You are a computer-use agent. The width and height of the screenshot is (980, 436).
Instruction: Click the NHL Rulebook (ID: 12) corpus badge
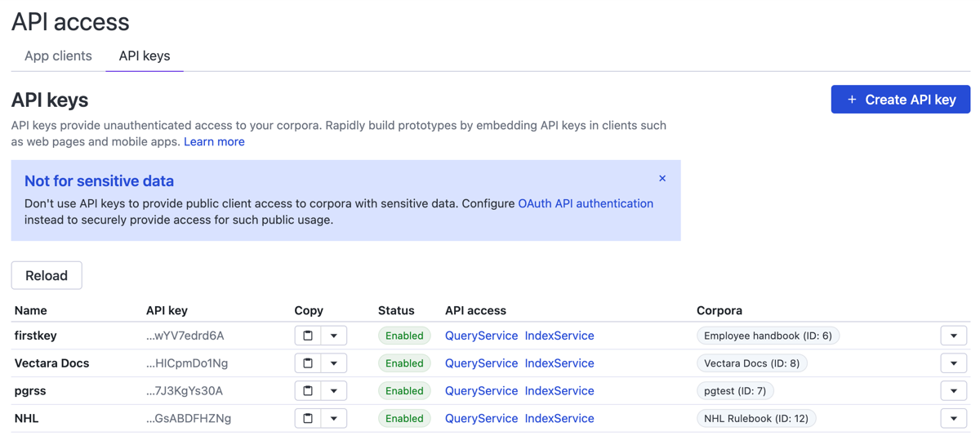click(755, 418)
